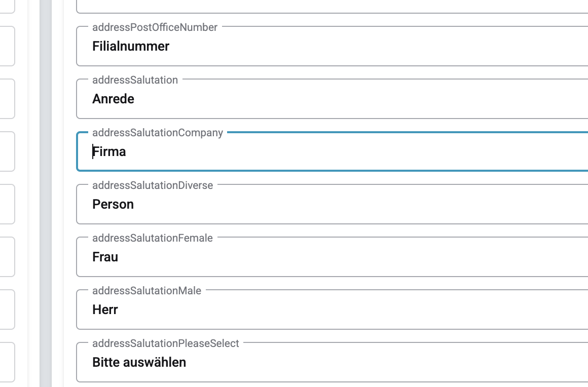Click the Person value text
588x387 pixels.
coord(113,204)
